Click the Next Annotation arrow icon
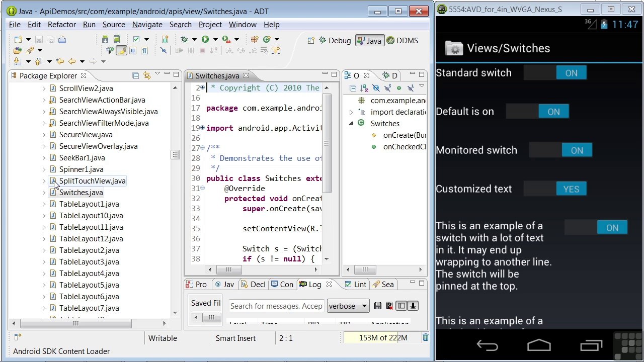Viewport: 644px width, 362px height. click(x=17, y=61)
